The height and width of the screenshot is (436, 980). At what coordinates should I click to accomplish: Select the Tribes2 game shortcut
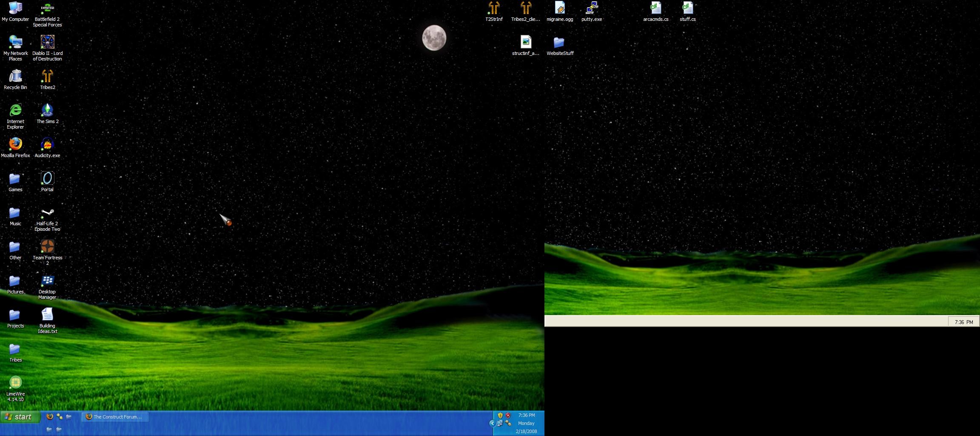[x=47, y=80]
